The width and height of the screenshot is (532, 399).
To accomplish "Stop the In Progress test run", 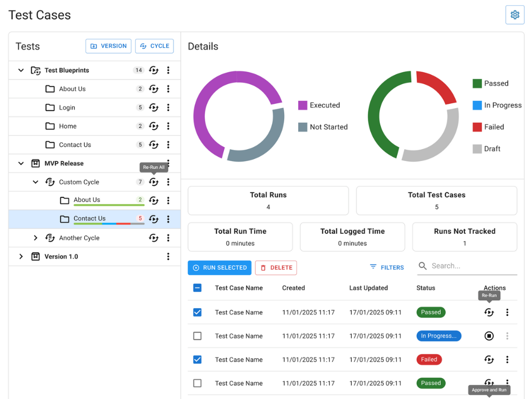I will click(x=489, y=336).
